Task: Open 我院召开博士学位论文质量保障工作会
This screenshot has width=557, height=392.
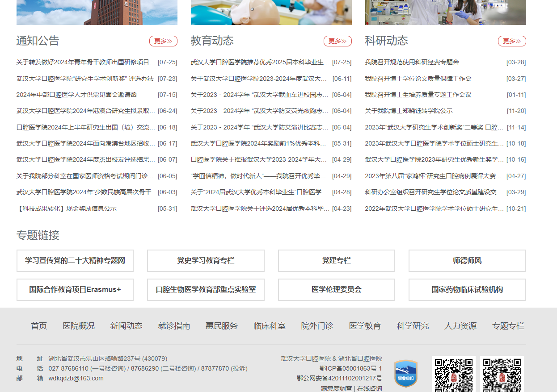Action: click(x=418, y=79)
